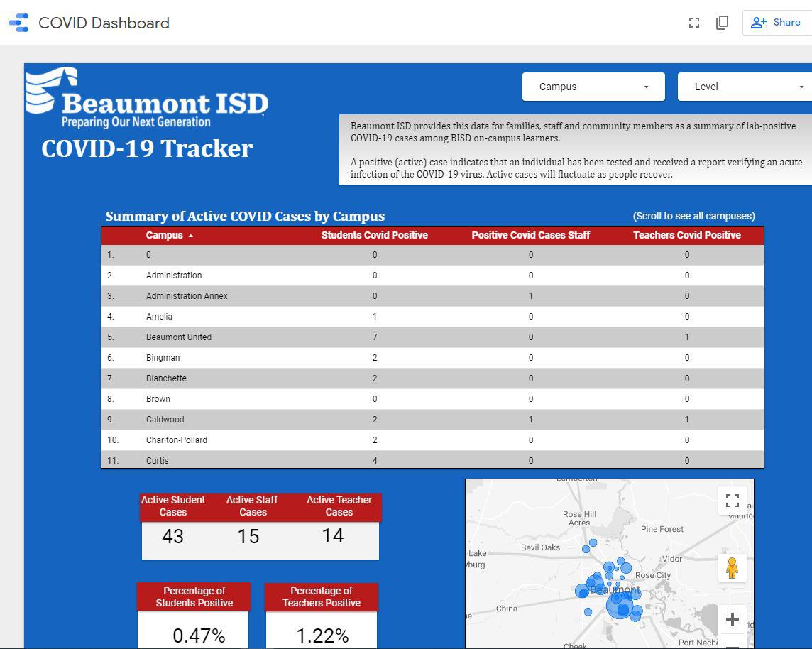Sort table by Campus column header

pyautogui.click(x=164, y=235)
